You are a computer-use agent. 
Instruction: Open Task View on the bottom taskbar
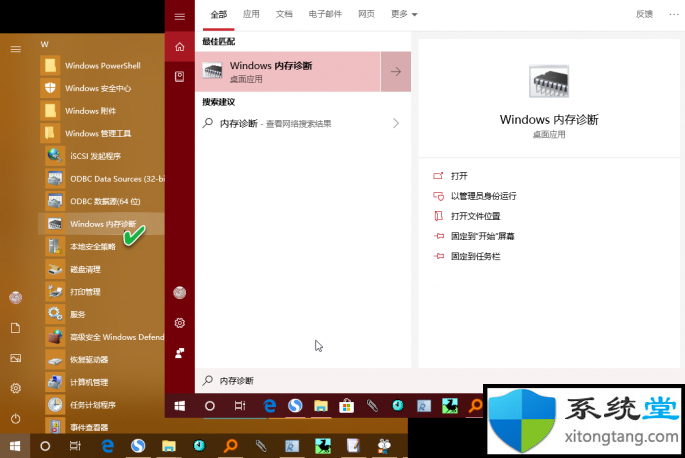[75, 446]
